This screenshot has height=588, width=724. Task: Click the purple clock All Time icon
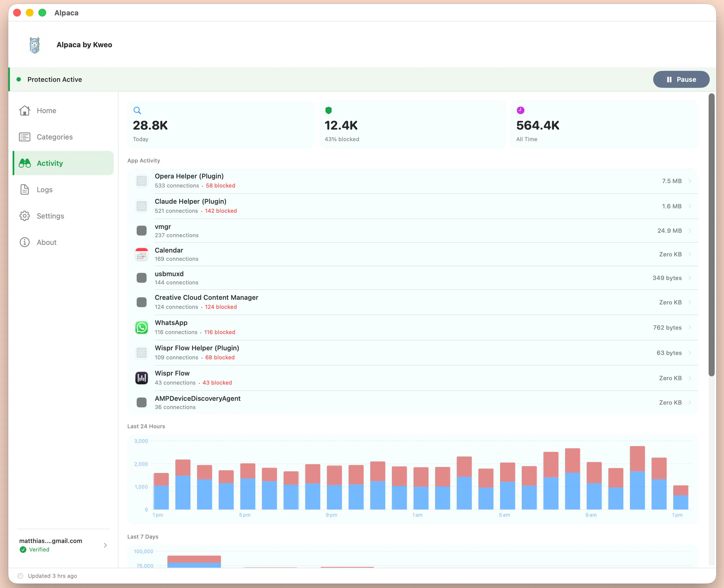coord(520,110)
